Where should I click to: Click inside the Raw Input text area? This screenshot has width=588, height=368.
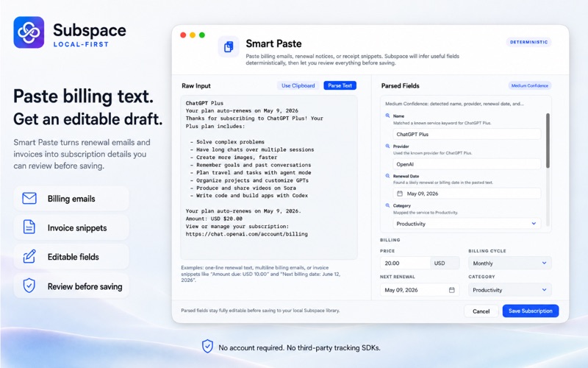(x=269, y=177)
